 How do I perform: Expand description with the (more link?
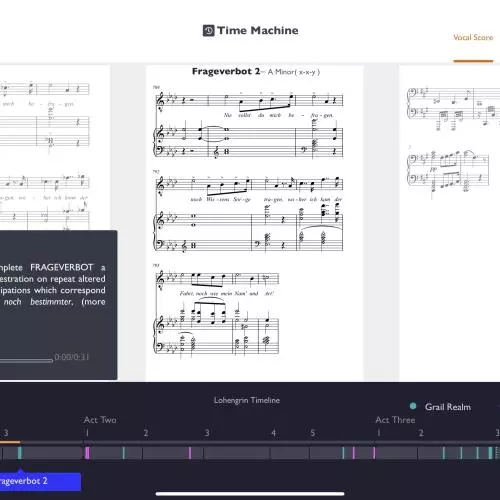click(93, 302)
